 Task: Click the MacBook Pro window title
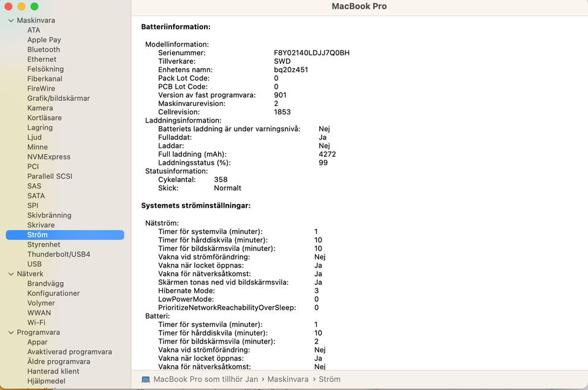359,6
